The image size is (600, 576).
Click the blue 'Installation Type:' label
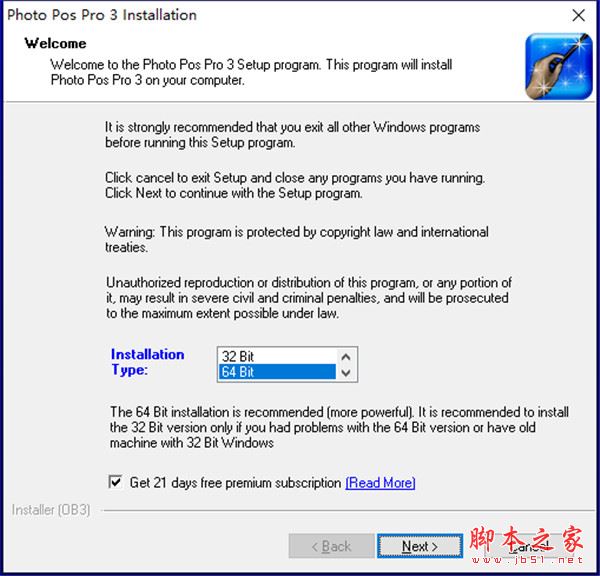click(x=148, y=362)
